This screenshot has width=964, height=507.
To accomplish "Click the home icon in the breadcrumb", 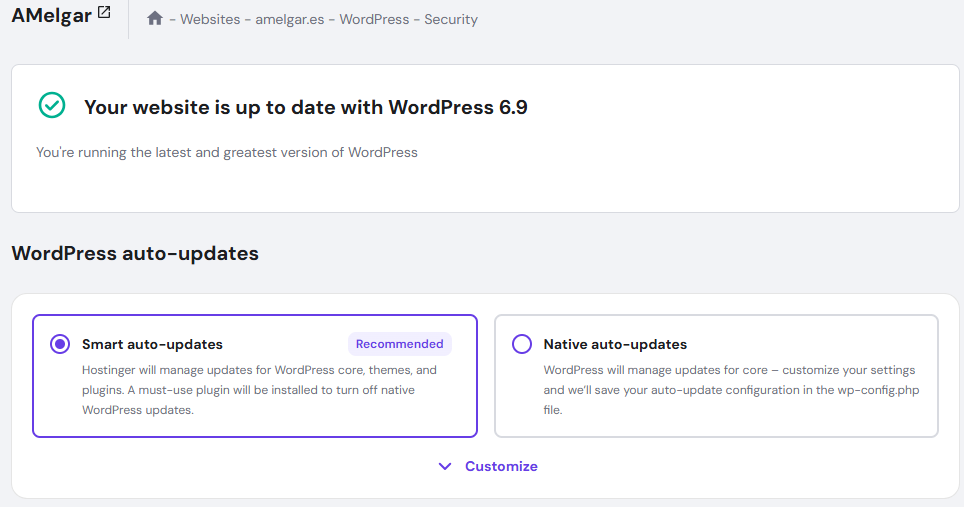I will pyautogui.click(x=154, y=19).
